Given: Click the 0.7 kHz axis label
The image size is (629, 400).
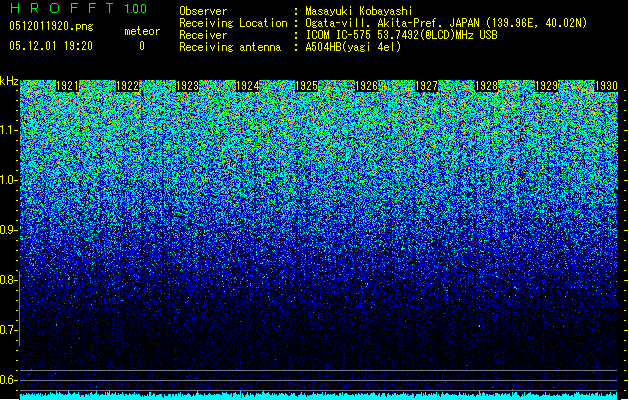Looking at the screenshot, I should (x=8, y=330).
